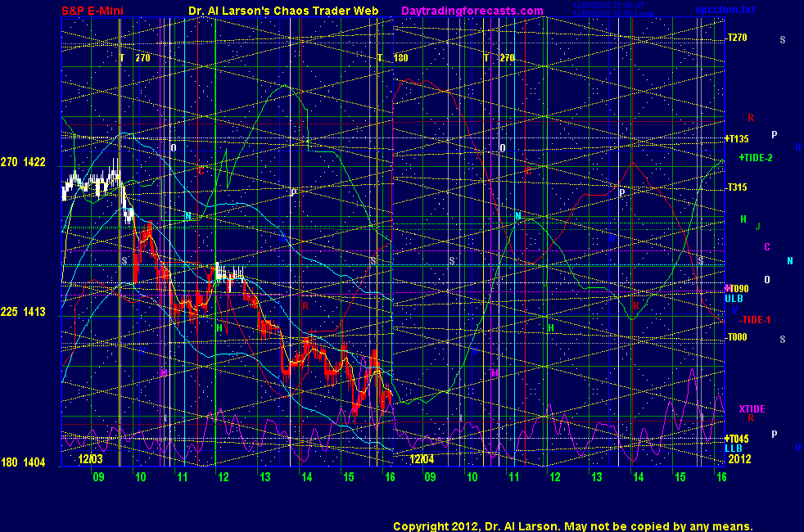Image resolution: width=804 pixels, height=532 pixels.
Task: Click the cyan ULB band label
Action: (734, 298)
